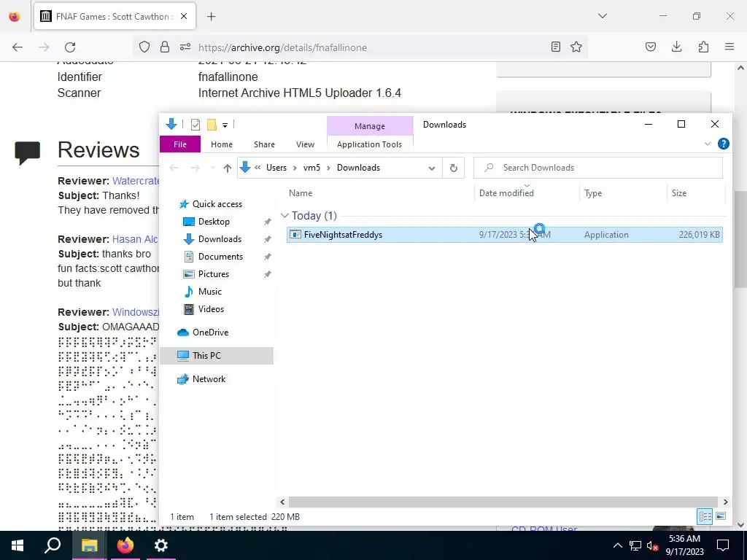747x560 pixels.
Task: Reload the archive.org page
Action: pos(70,47)
